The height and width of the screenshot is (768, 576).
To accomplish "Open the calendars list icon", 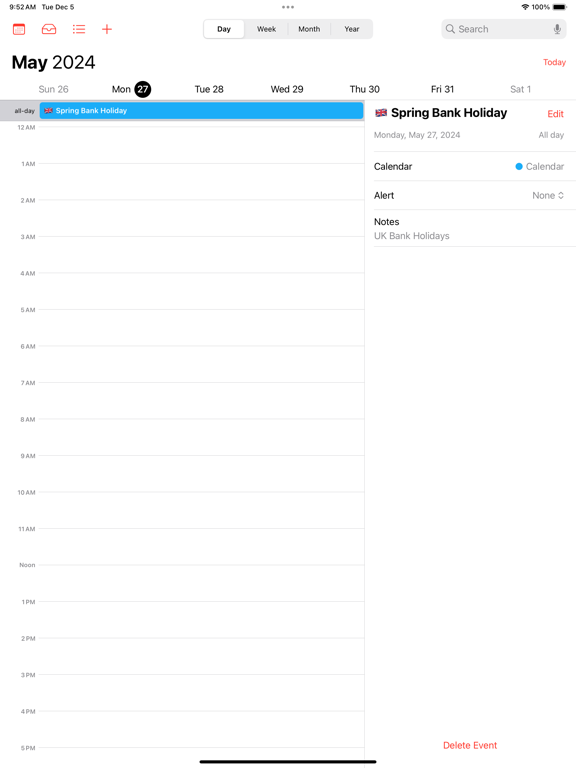I will [19, 29].
